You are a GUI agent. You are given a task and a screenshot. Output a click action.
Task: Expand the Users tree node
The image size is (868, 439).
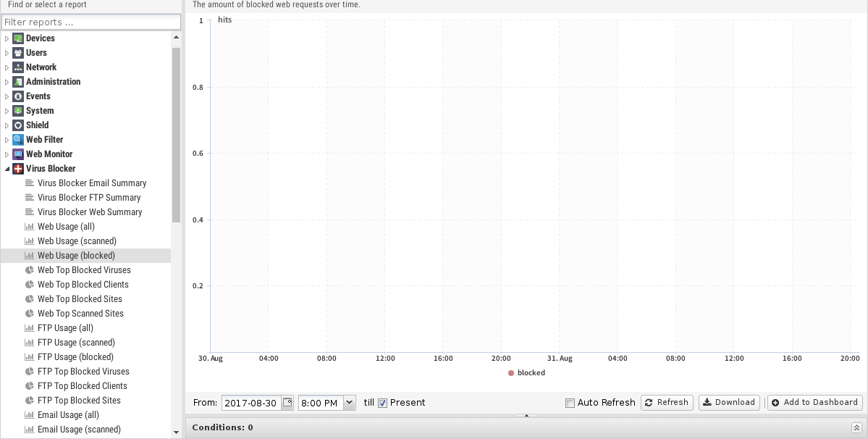(x=7, y=53)
